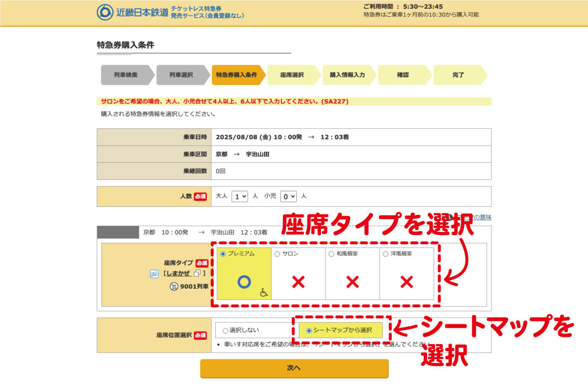This screenshot has height=389, width=588.
Task: Select the プレミアム seat type radio button
Action: pyautogui.click(x=223, y=254)
